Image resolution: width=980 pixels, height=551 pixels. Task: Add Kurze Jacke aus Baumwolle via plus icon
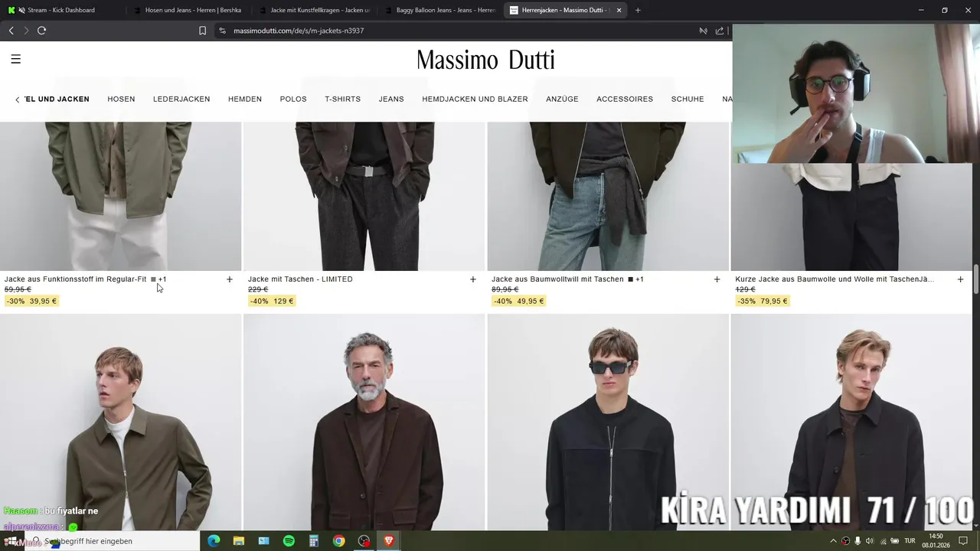(x=960, y=279)
